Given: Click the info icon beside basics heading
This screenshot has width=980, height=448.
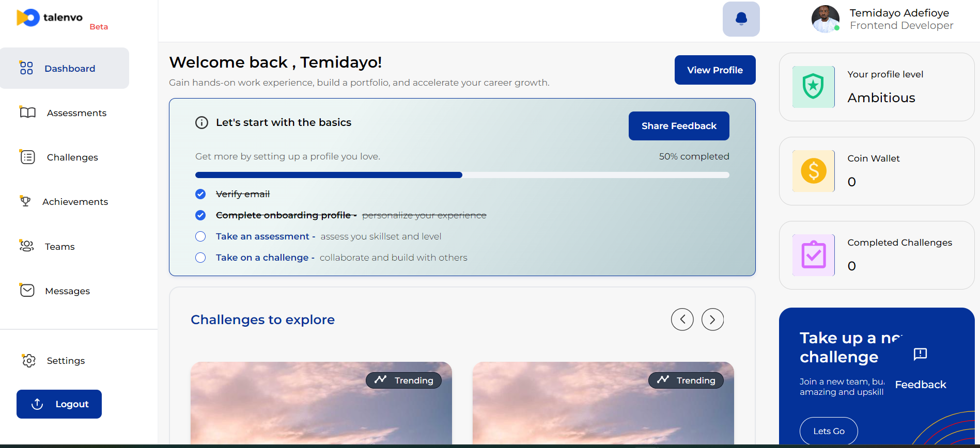Looking at the screenshot, I should (x=201, y=123).
